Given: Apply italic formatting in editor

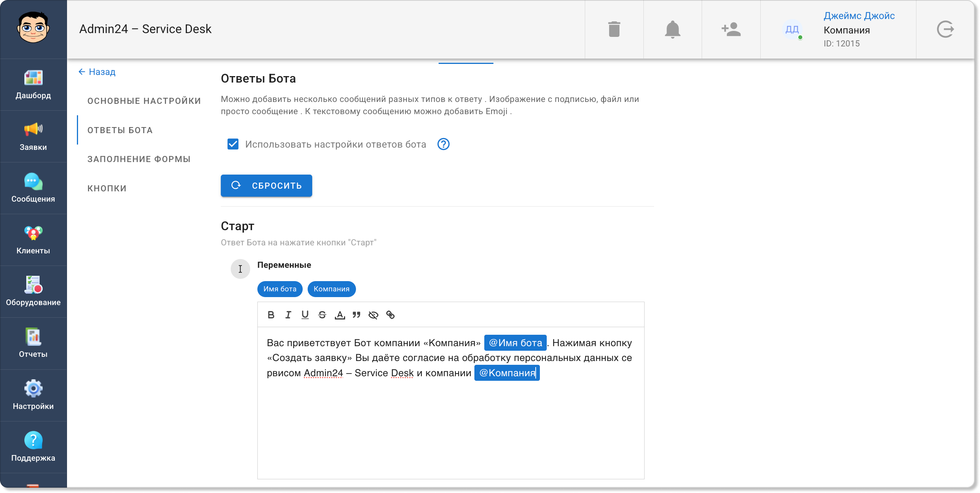Looking at the screenshot, I should pos(288,315).
